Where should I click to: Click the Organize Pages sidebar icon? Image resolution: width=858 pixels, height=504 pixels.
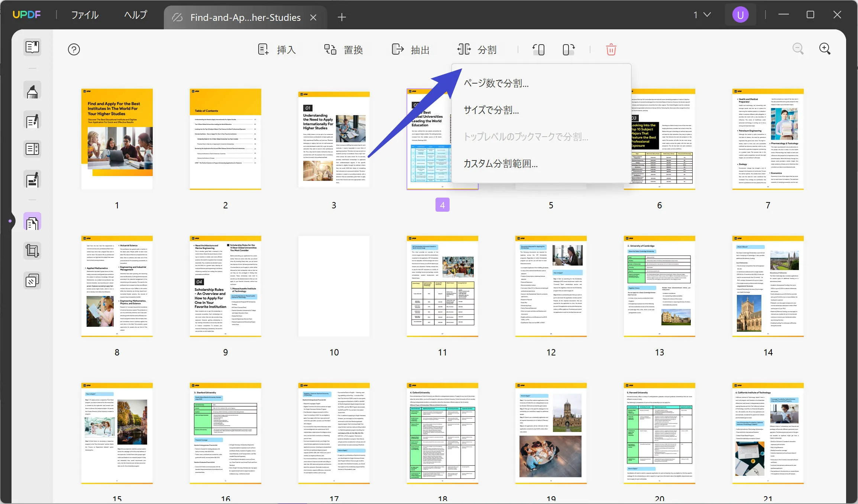coord(32,222)
